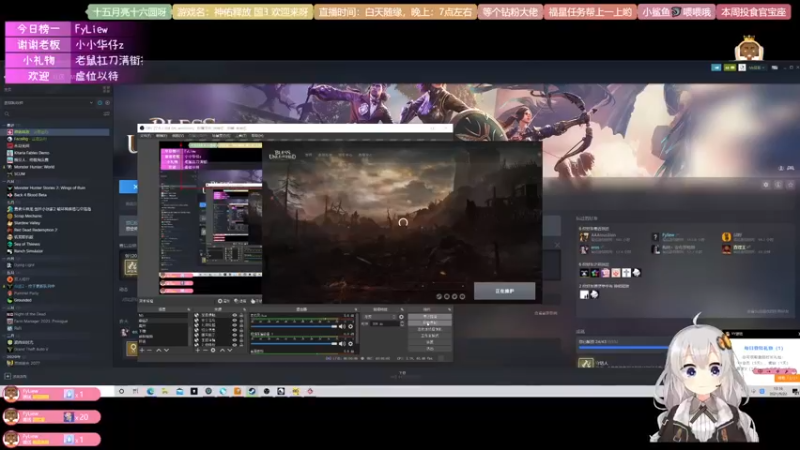The width and height of the screenshot is (800, 450).
Task: Open source properties gear in Sources dock footer
Action: (x=213, y=350)
